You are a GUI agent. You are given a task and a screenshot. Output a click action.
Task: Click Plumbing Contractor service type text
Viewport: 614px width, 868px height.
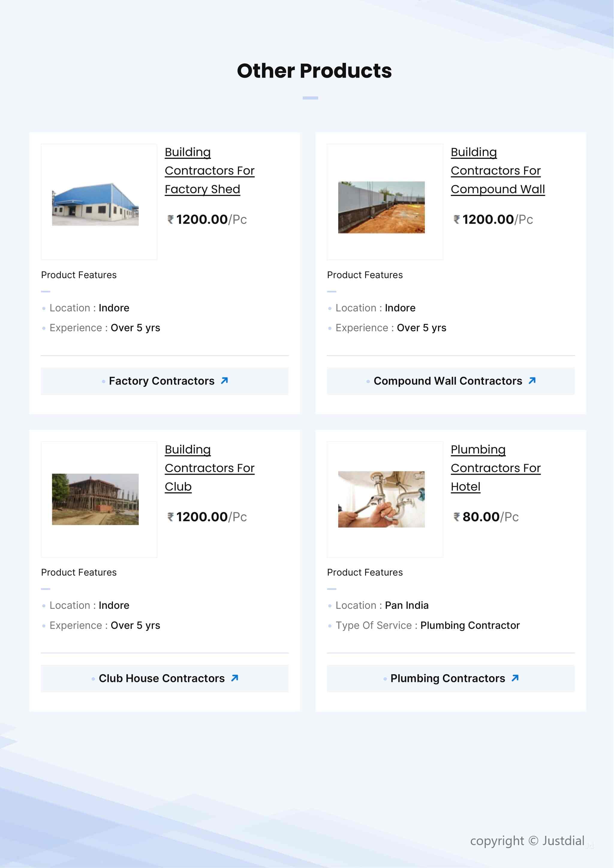pos(469,625)
